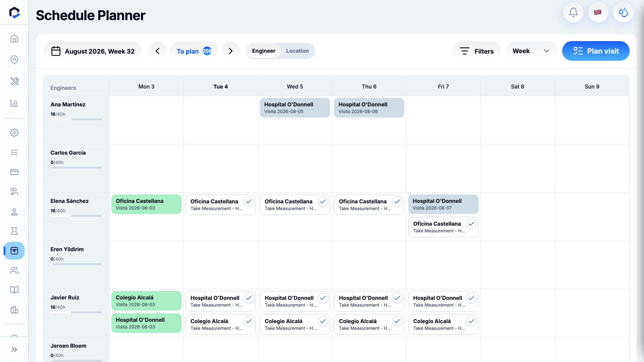
Task: Open the users sidebar icon
Action: click(14, 270)
